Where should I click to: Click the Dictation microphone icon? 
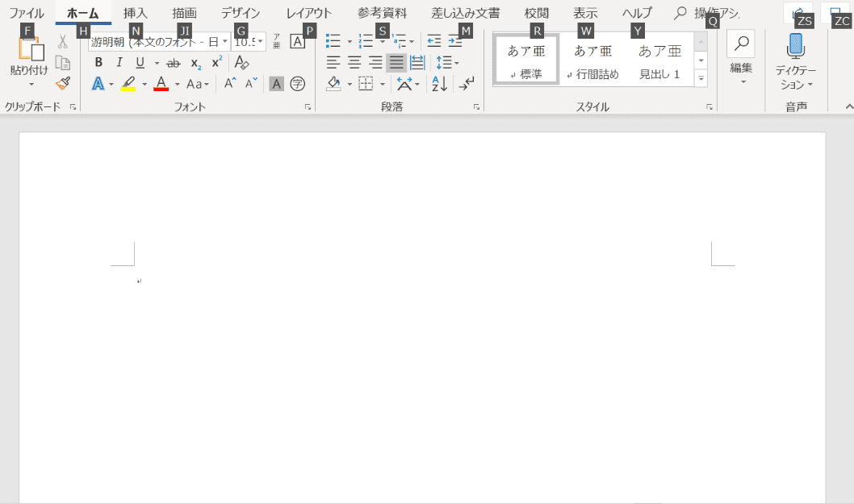pos(796,46)
